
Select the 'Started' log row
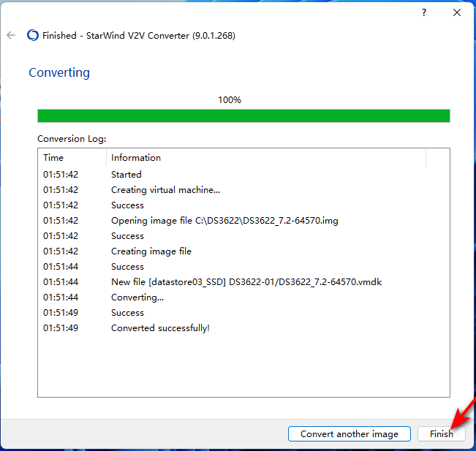(243, 175)
